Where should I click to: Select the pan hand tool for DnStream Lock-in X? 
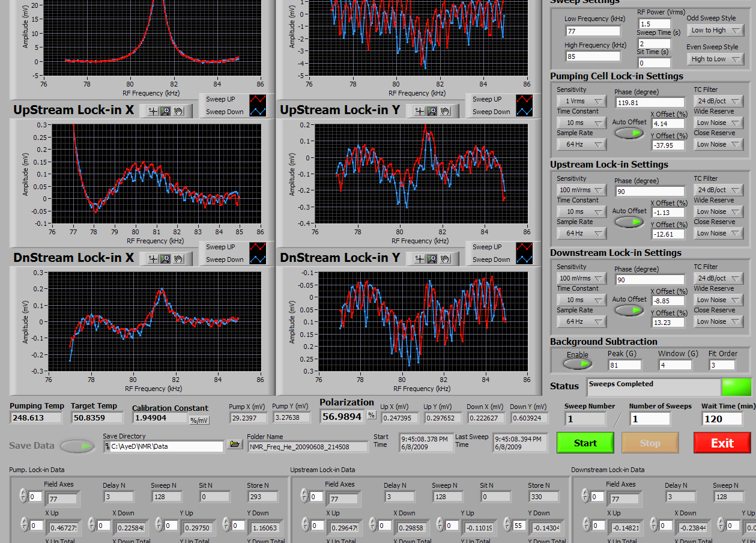pos(178,258)
